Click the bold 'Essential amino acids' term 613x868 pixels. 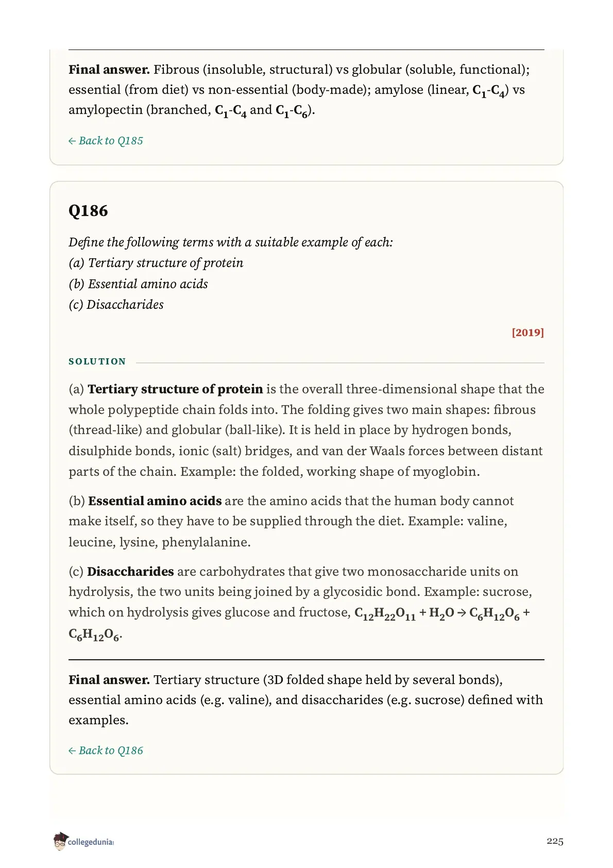(x=155, y=501)
